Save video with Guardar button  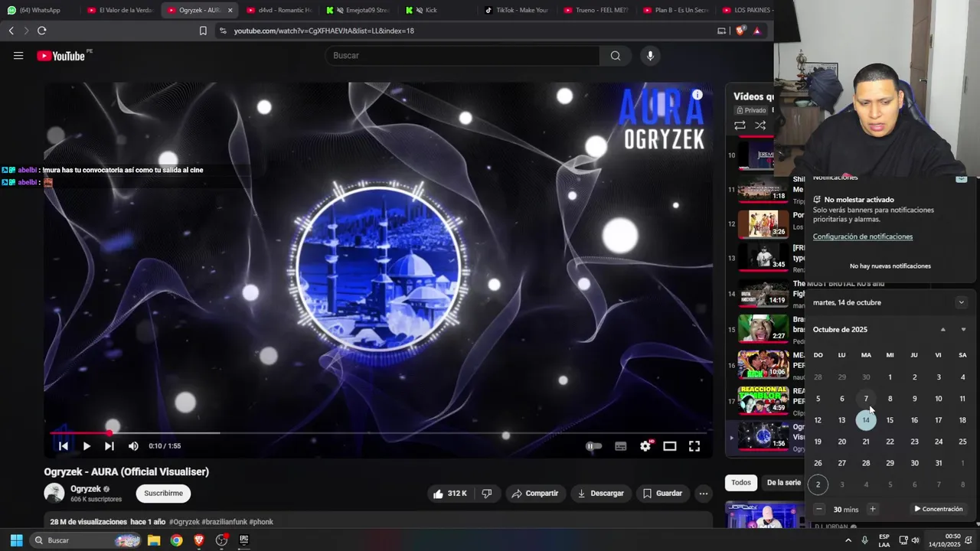pyautogui.click(x=662, y=494)
